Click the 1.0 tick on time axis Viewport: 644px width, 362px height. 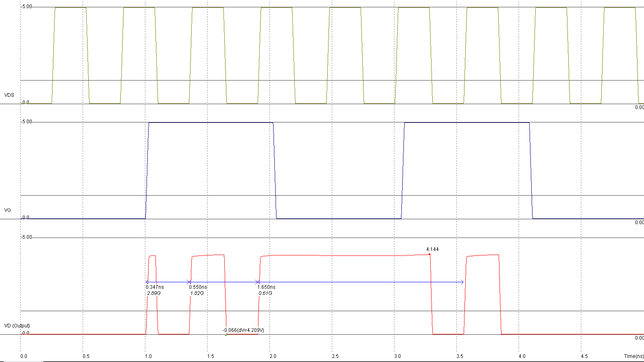[x=148, y=356]
